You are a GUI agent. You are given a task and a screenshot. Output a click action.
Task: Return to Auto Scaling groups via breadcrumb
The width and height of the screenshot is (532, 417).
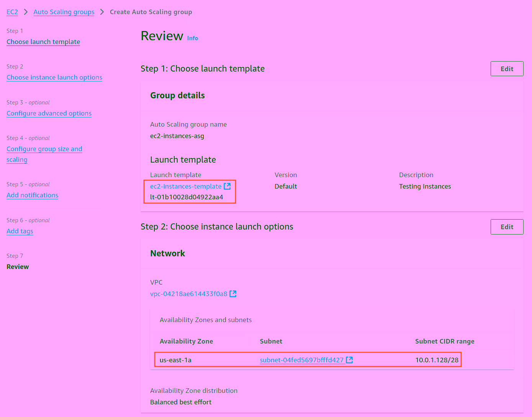(64, 12)
